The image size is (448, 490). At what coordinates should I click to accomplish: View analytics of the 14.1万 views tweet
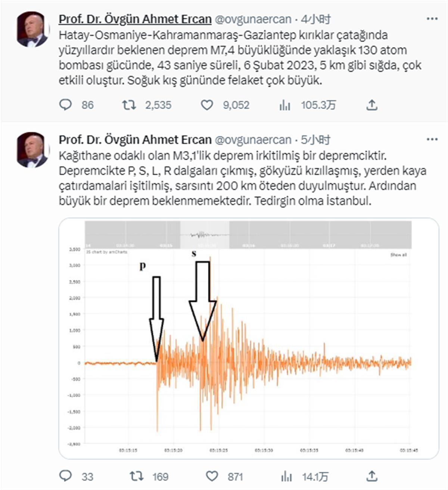click(x=286, y=476)
